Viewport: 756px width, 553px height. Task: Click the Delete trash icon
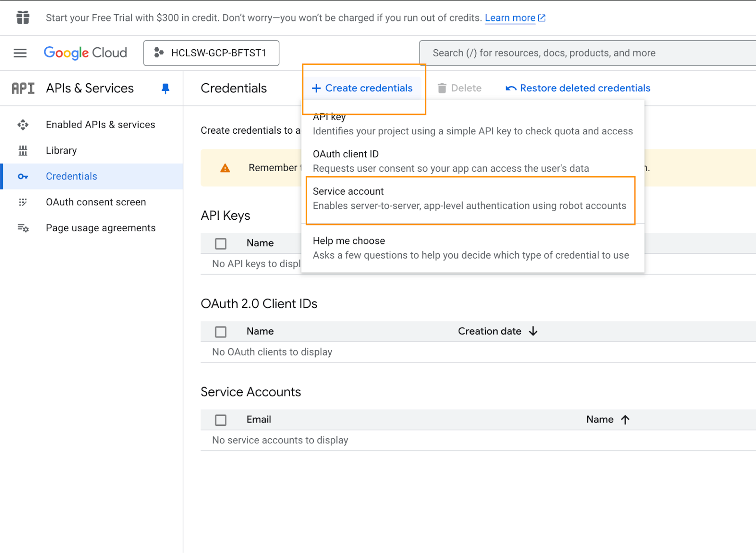point(442,88)
